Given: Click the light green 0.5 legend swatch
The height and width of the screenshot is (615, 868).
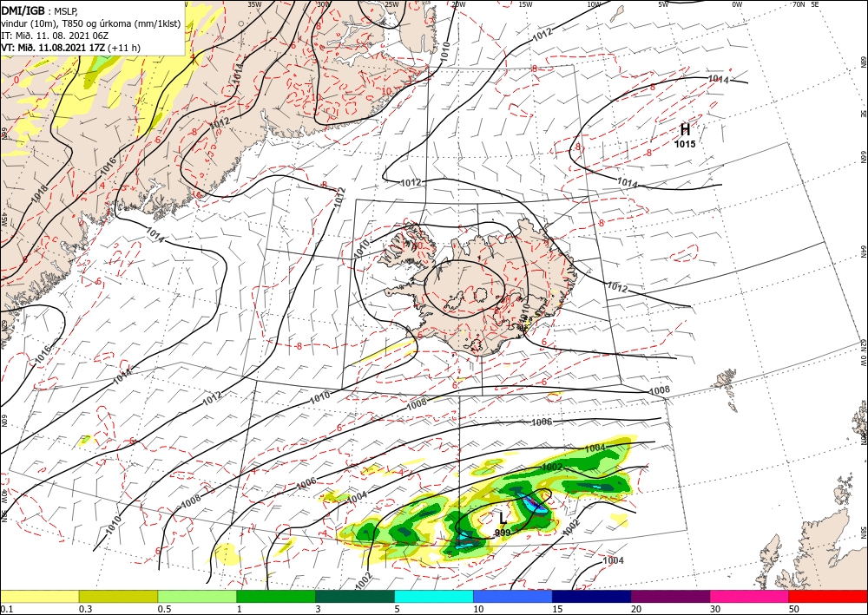Looking at the screenshot, I should (197, 596).
